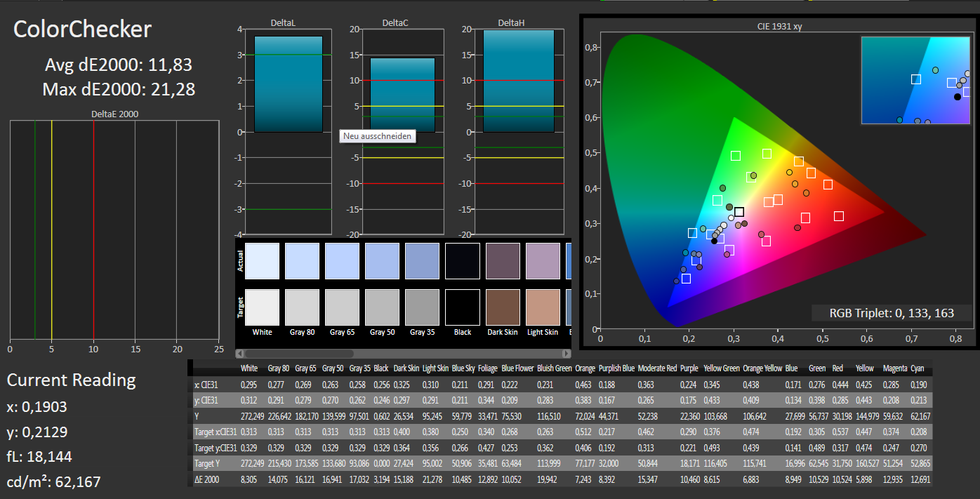Click swatch scrollbar right arrow
This screenshot has width=980, height=499.
[x=567, y=353]
